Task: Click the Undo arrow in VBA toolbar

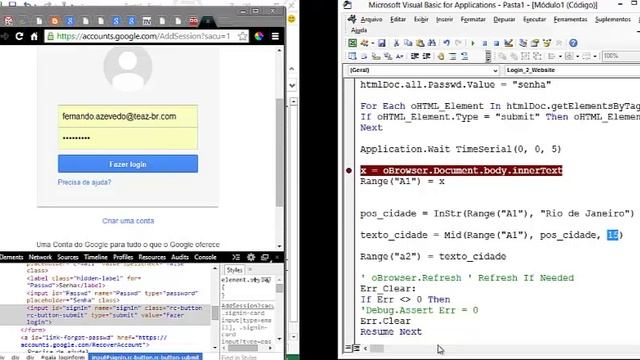Action: click(447, 43)
